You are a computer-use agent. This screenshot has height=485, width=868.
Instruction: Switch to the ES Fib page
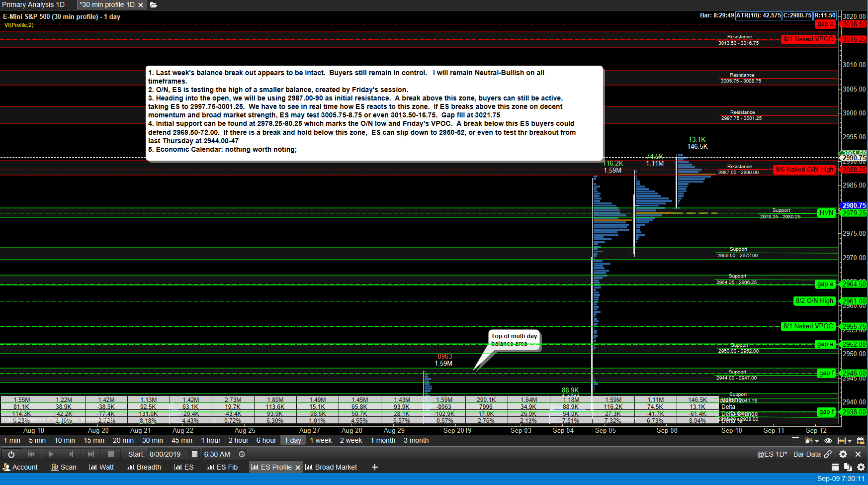(x=222, y=467)
